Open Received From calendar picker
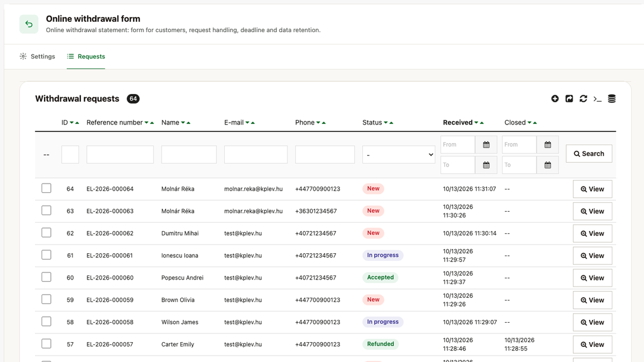Viewport: 644px width, 362px height. coord(487,144)
